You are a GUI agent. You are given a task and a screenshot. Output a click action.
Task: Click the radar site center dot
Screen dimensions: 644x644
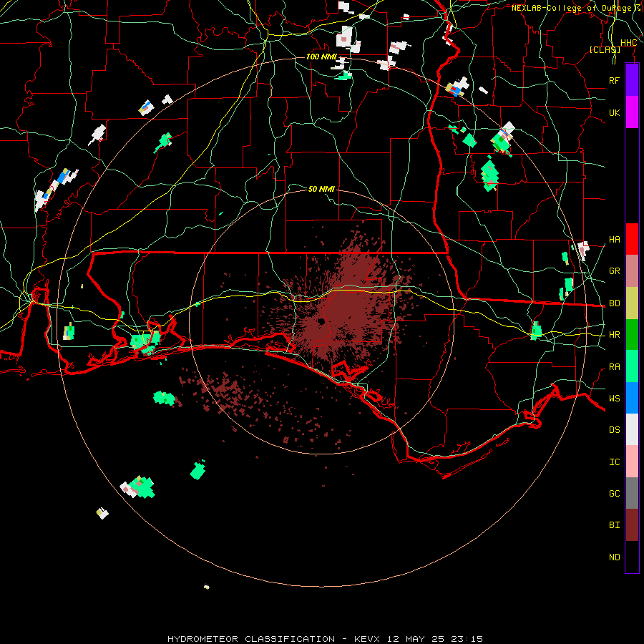pyautogui.click(x=321, y=321)
